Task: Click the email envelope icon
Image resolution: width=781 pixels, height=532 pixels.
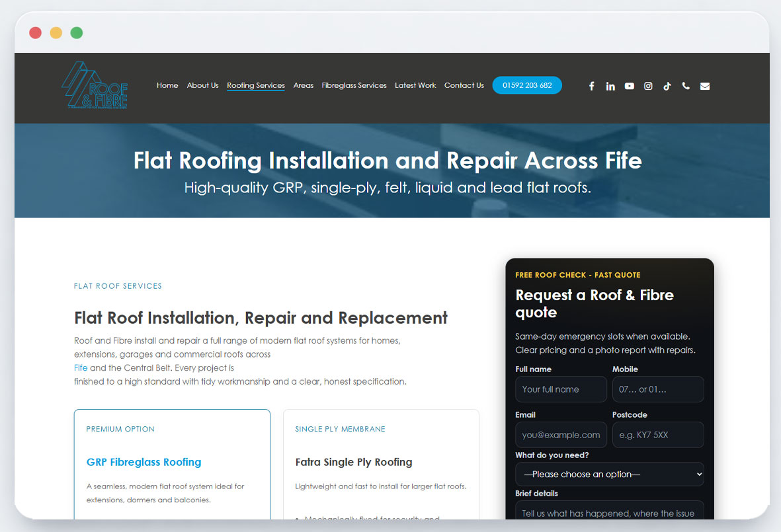Action: (x=705, y=86)
